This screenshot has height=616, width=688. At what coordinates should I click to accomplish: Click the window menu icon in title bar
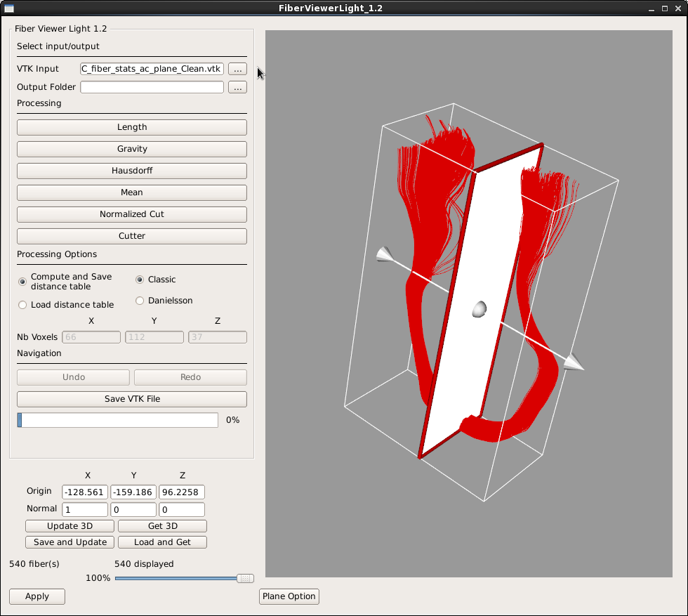[8, 8]
